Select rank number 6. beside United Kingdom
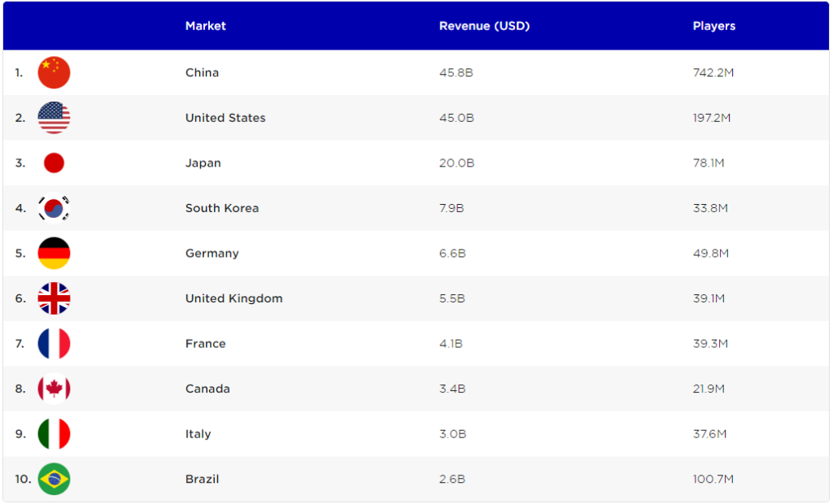Viewport: 833px width, 504px height. [20, 298]
